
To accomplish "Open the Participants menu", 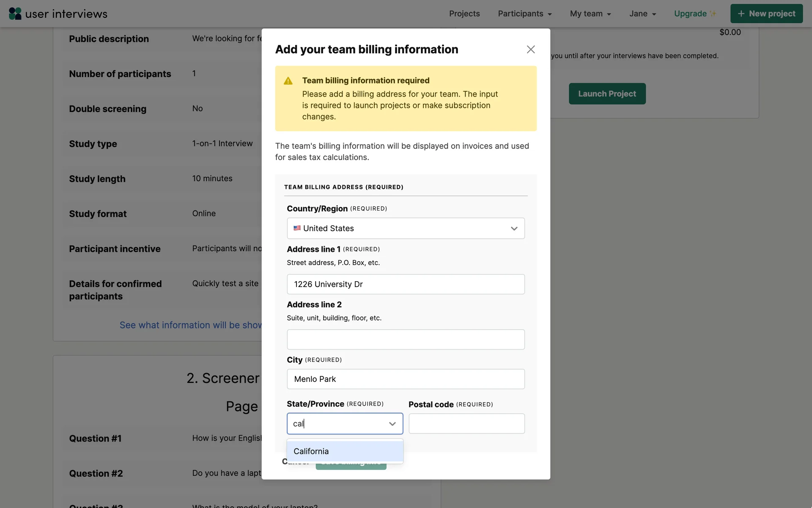I will point(524,14).
